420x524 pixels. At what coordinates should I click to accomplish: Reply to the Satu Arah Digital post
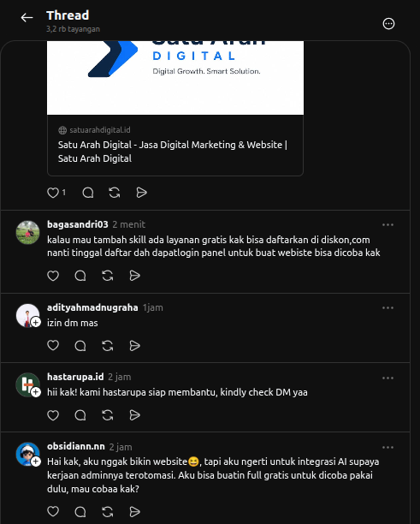click(88, 193)
